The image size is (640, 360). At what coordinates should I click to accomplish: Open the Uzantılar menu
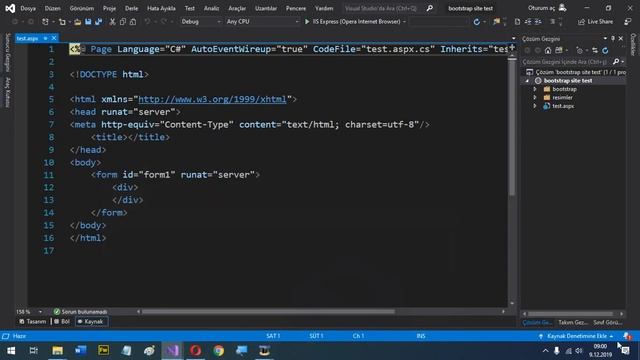[266, 8]
